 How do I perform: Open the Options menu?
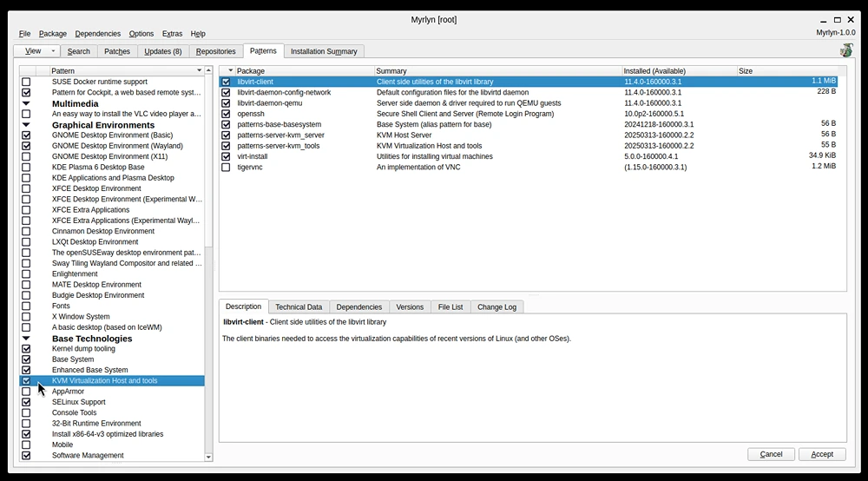pos(141,34)
